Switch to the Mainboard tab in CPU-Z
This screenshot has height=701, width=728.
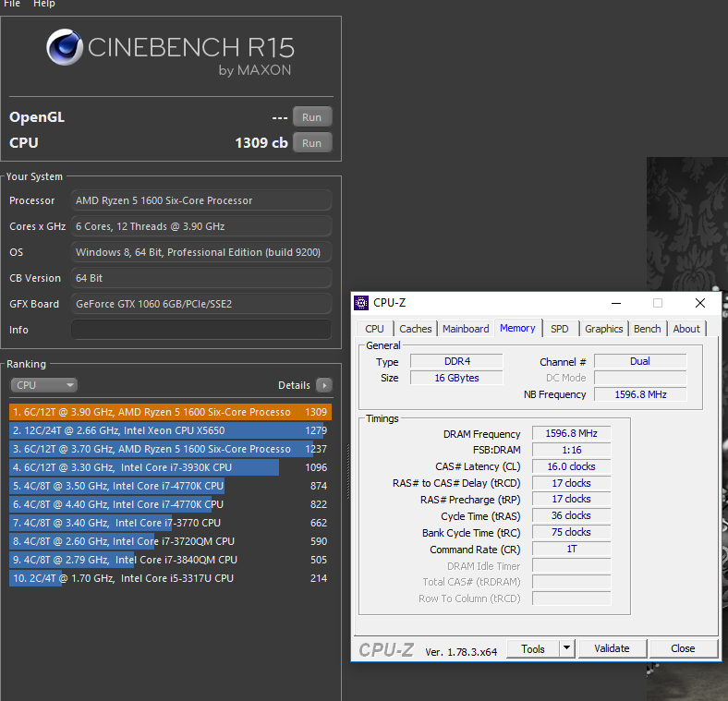tap(466, 329)
